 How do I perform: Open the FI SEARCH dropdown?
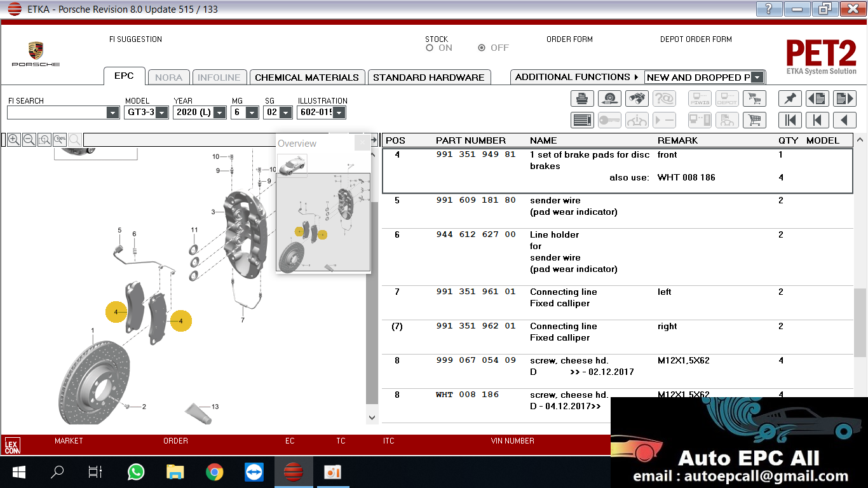pyautogui.click(x=113, y=112)
